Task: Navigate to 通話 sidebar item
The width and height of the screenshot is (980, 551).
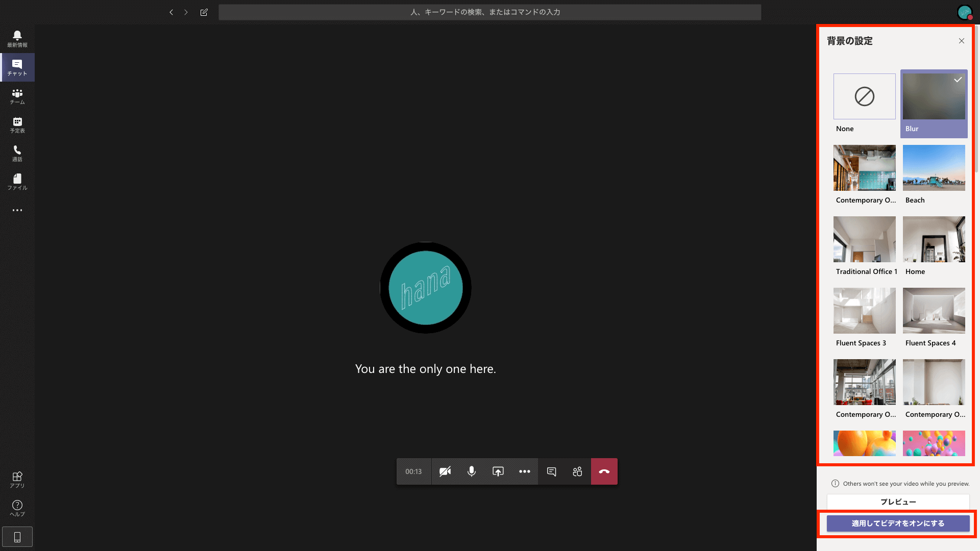Action: (x=17, y=154)
